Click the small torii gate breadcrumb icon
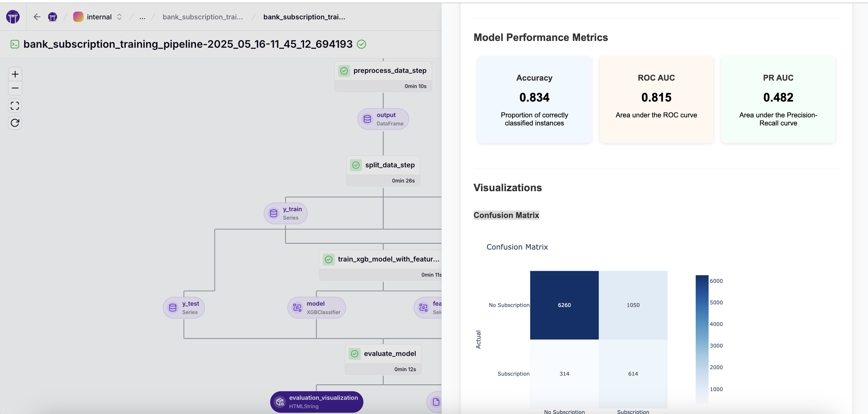The height and width of the screenshot is (414, 868). 53,17
